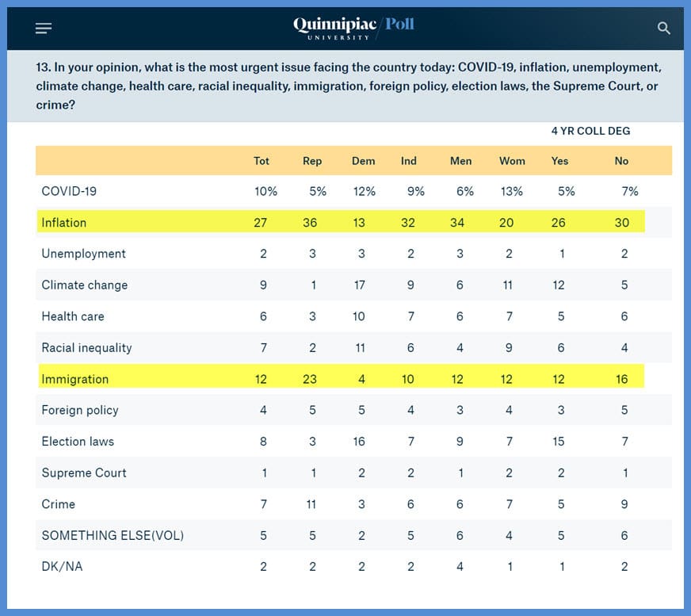Click the highlighted Inflation row label

pos(64,223)
